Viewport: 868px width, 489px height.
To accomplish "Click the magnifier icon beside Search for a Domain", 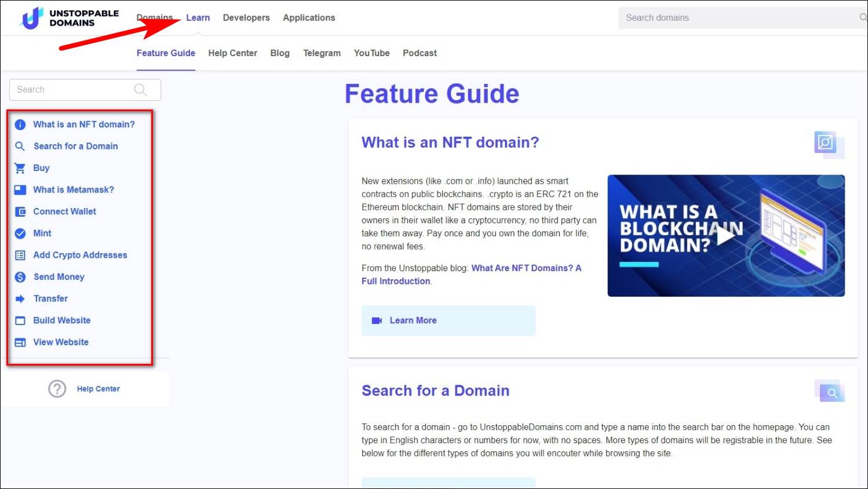I will [20, 147].
